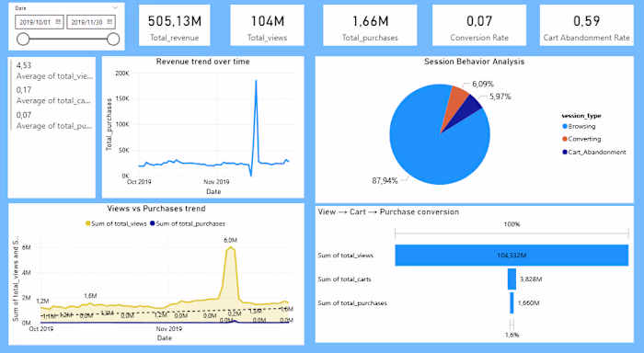This screenshot has height=353, width=644.
Task: Grab the right date range slider handle
Action: coord(113,40)
